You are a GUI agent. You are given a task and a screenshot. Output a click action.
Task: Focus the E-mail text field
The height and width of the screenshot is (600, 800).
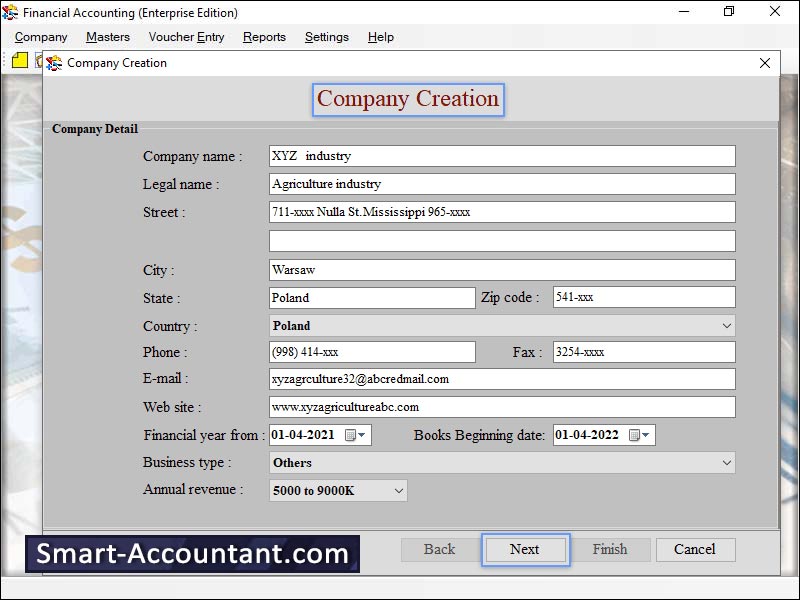coord(502,379)
